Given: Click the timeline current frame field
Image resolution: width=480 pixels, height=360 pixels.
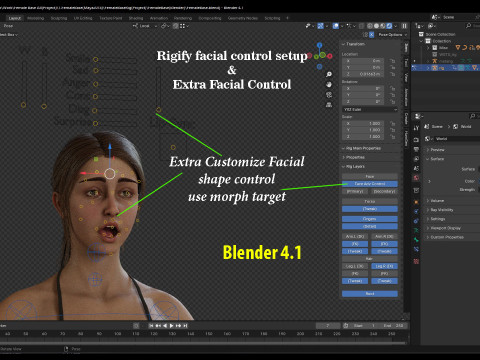Looking at the screenshot, I should coord(328,326).
